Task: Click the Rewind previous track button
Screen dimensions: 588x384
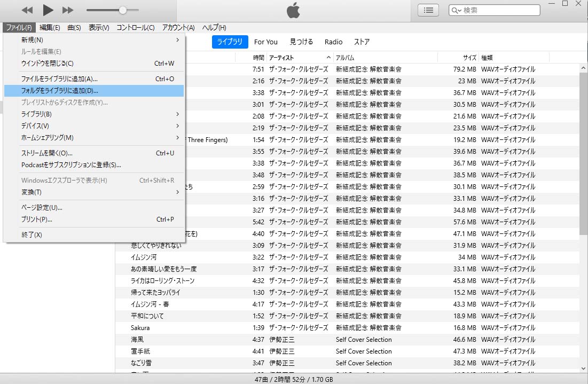Action: (27, 10)
